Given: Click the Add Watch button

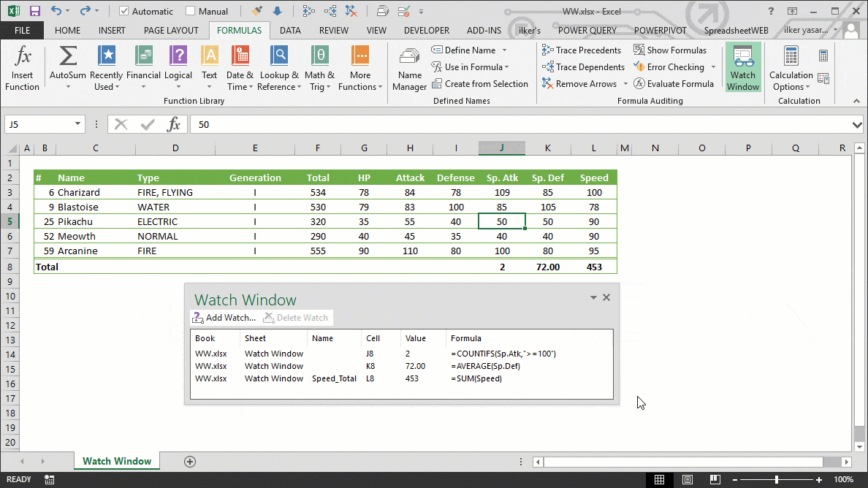Looking at the screenshot, I should click(x=224, y=317).
